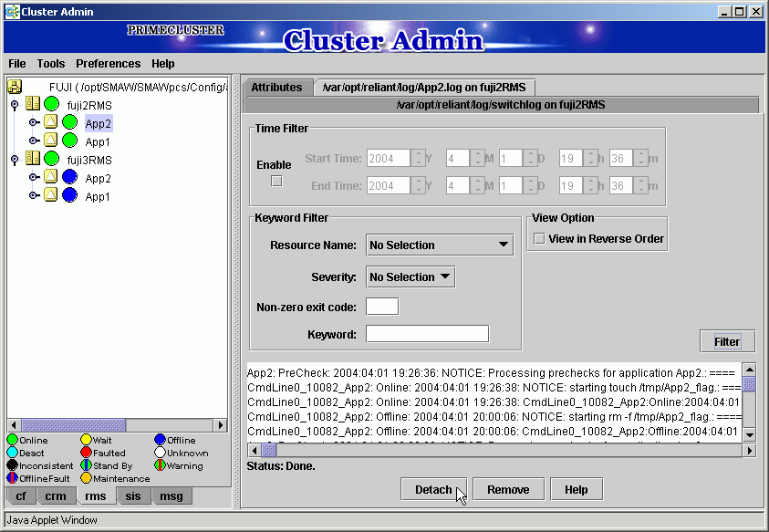
Task: Open the Tools menu
Action: coord(51,64)
